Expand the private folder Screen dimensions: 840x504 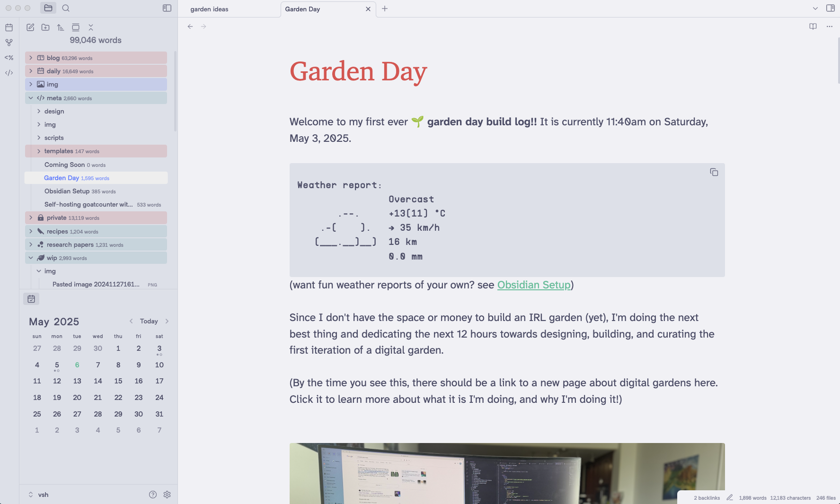click(x=96, y=217)
